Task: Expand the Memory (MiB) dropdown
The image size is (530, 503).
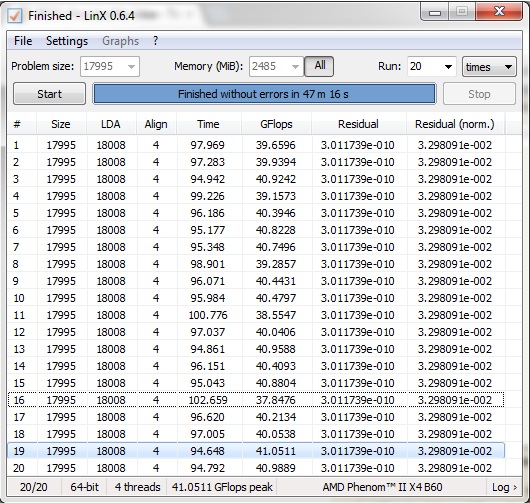Action: tap(276, 66)
